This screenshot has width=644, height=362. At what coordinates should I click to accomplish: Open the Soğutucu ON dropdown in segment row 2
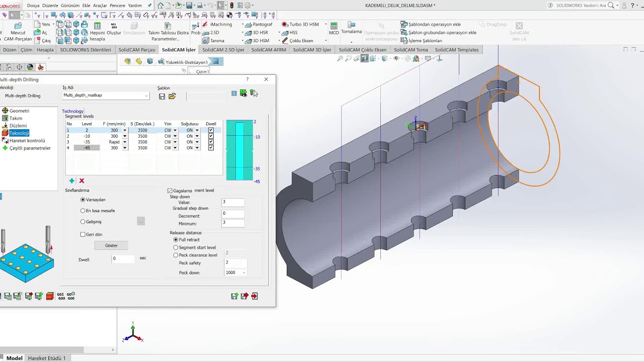pyautogui.click(x=197, y=136)
